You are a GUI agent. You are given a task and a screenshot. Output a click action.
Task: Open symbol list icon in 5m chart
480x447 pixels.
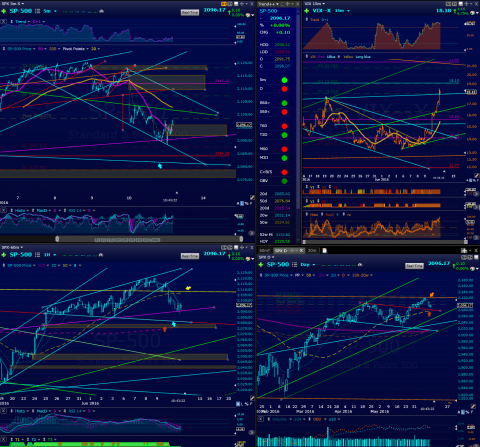(x=38, y=11)
